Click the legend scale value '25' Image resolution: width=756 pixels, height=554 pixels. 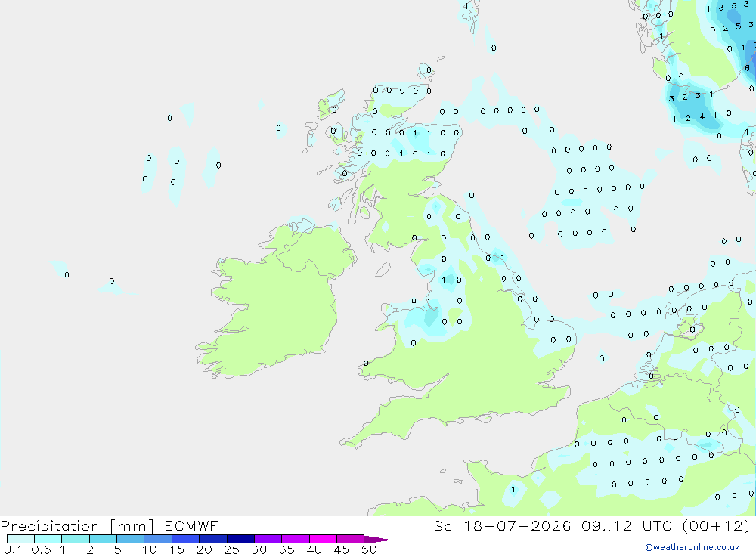click(232, 549)
